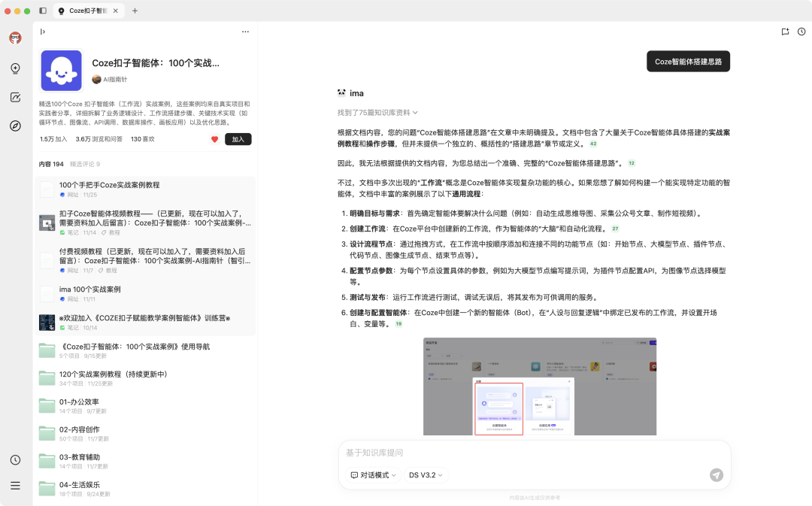Click the Coze智能体搭建思路 message bubble
Screen dimensions: 812x506
[688, 61]
